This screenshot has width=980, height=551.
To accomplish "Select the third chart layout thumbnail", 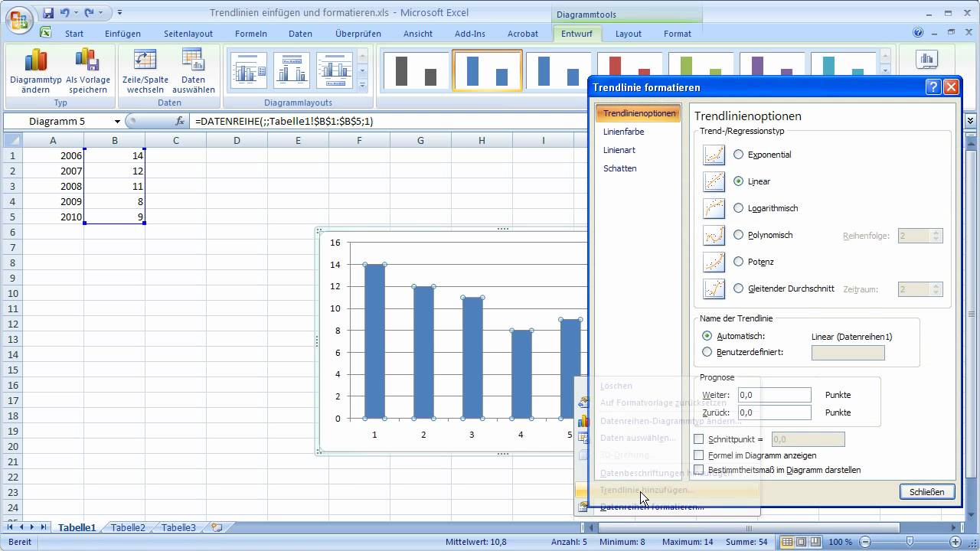I will tap(334, 70).
